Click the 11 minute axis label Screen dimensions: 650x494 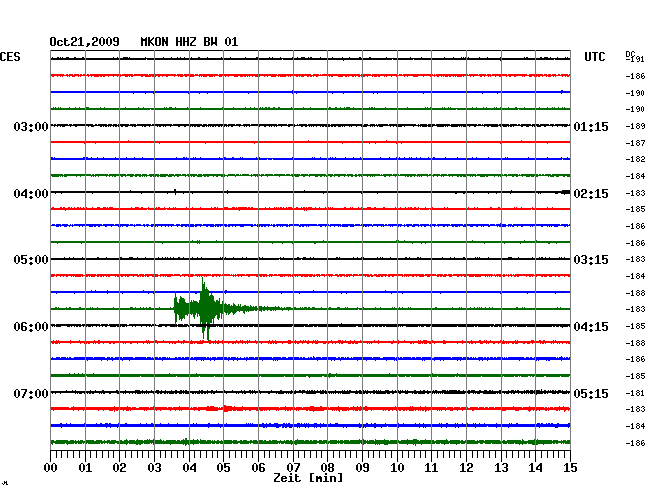[x=431, y=467]
